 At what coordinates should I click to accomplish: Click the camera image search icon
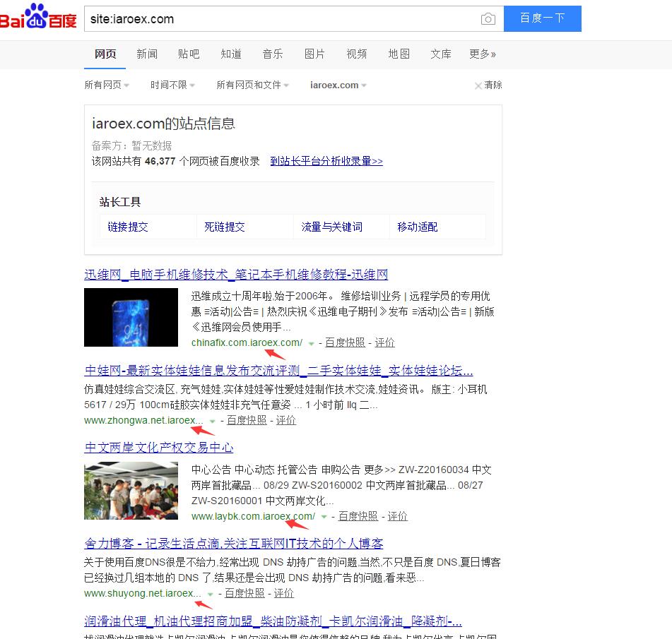click(x=488, y=19)
